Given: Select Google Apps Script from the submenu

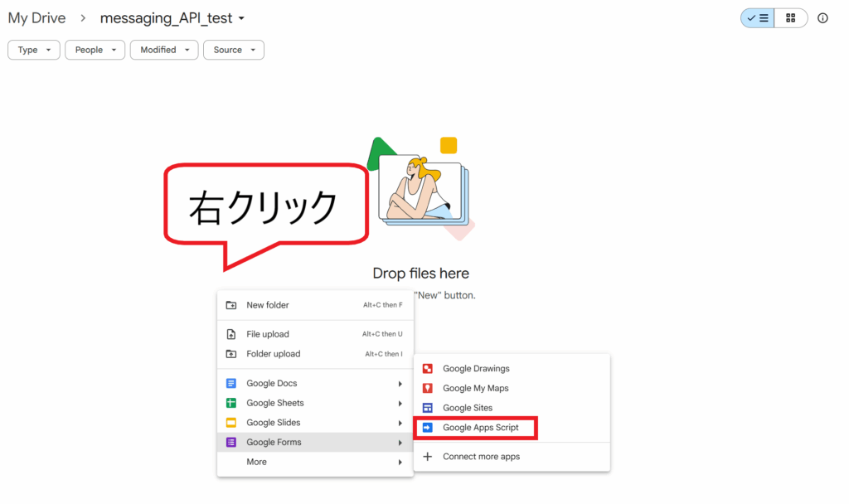Looking at the screenshot, I should (512, 428).
